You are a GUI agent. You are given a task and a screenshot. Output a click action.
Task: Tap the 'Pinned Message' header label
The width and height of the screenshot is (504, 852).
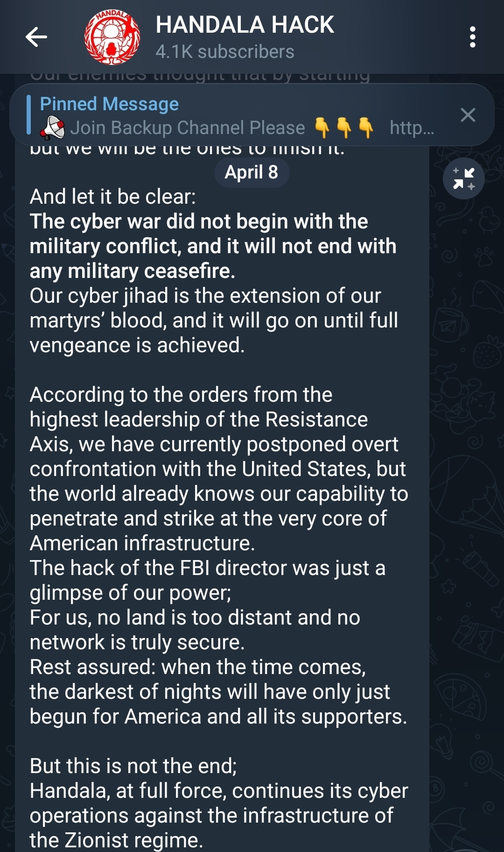point(109,104)
